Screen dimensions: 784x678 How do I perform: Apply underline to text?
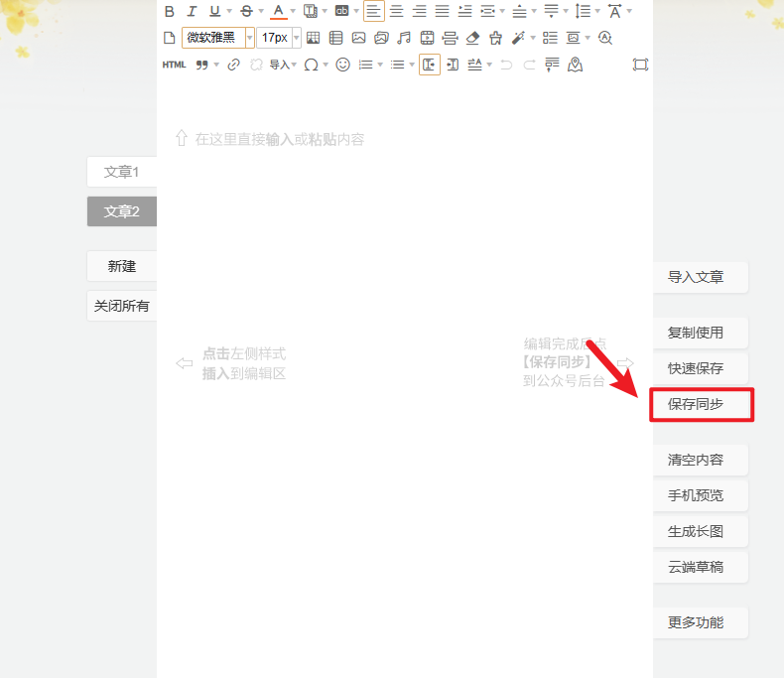(x=215, y=11)
